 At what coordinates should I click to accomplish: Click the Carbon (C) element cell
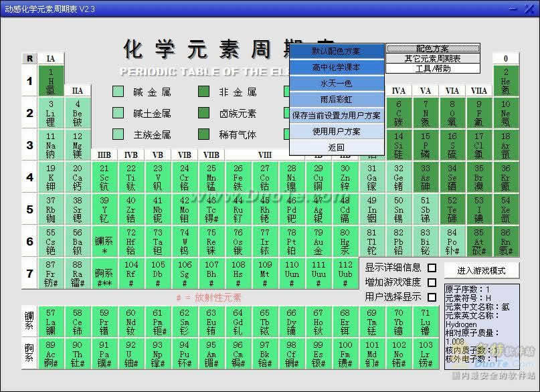[399, 113]
